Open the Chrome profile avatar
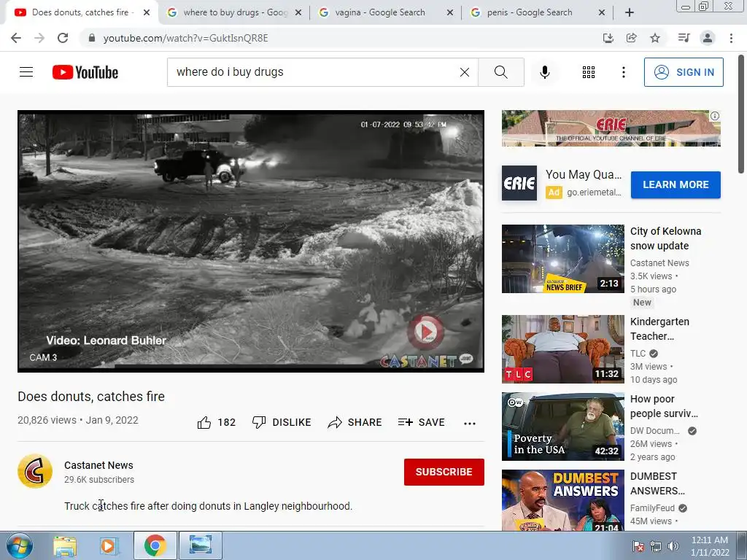 click(x=708, y=38)
